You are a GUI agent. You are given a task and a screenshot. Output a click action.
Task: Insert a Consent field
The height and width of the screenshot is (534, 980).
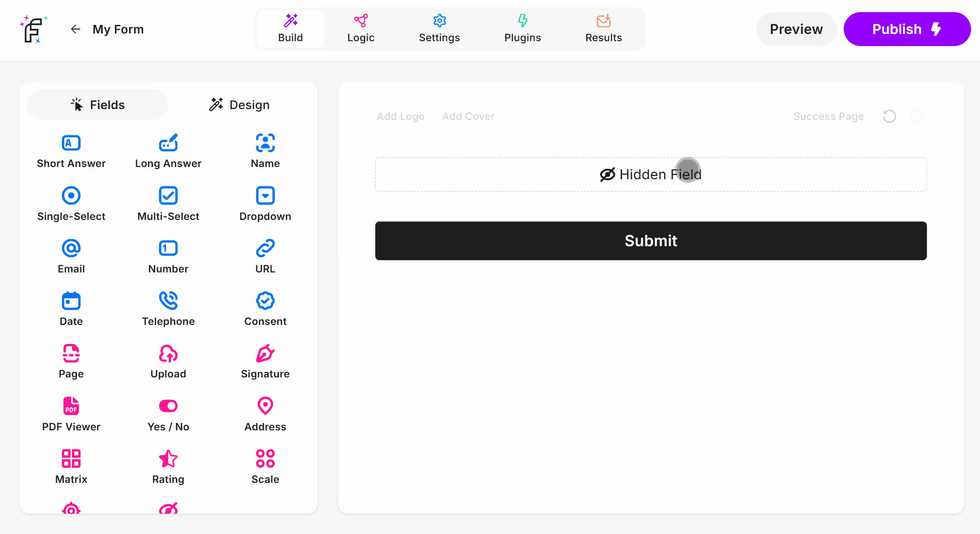pos(265,310)
